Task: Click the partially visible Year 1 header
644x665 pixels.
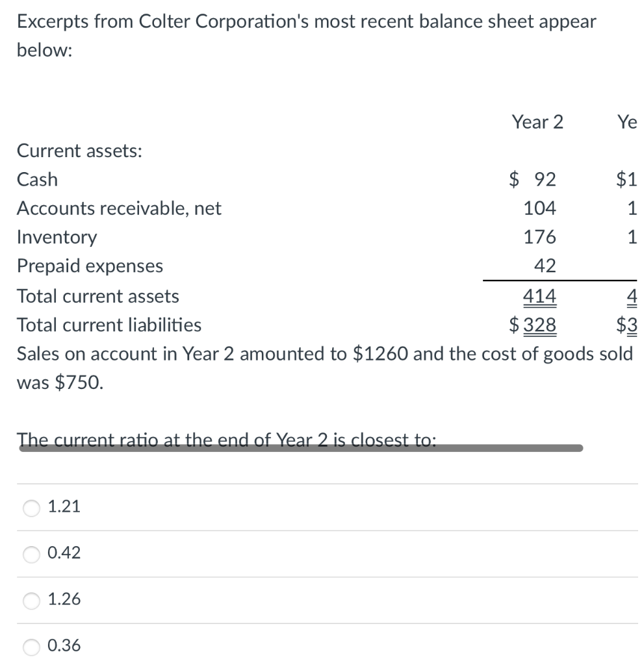Action: (627, 122)
